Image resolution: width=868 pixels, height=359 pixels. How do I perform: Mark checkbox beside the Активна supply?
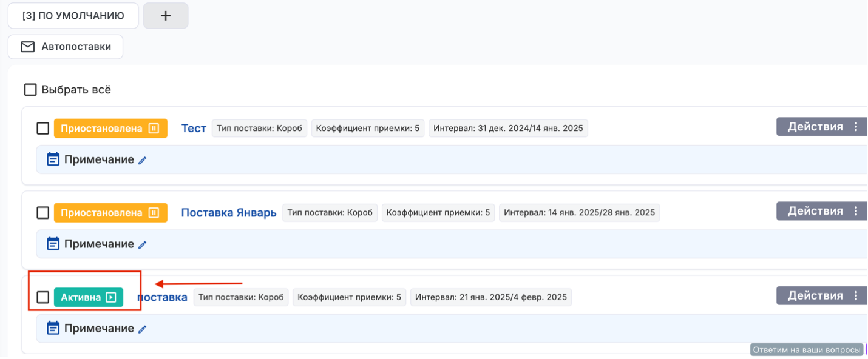[43, 297]
